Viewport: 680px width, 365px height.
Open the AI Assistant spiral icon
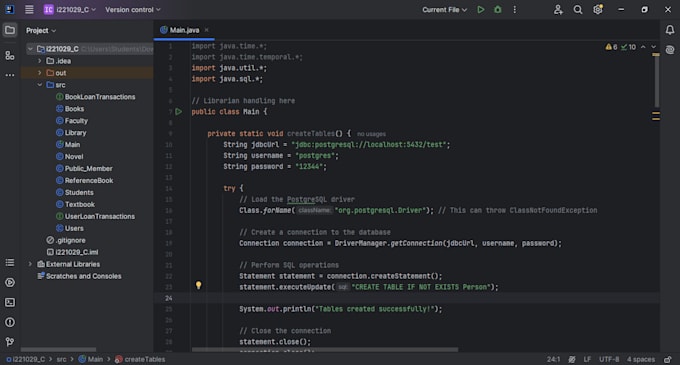pos(670,49)
